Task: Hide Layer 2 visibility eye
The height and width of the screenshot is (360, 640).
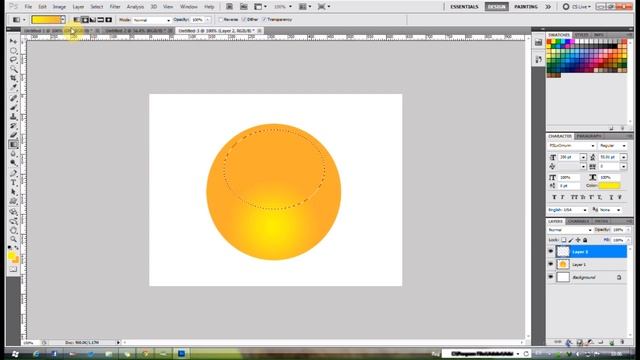Action: pyautogui.click(x=551, y=251)
